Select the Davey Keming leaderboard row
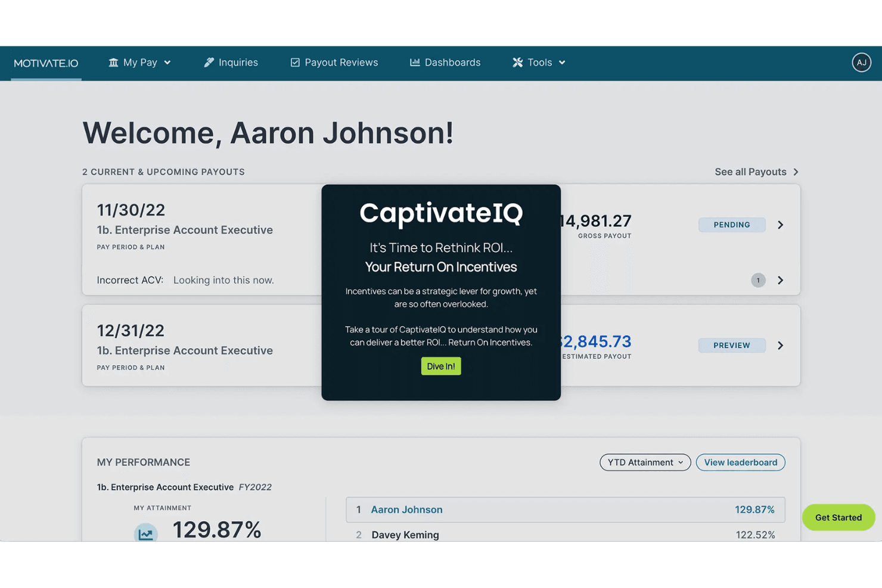The image size is (882, 588). (x=565, y=534)
